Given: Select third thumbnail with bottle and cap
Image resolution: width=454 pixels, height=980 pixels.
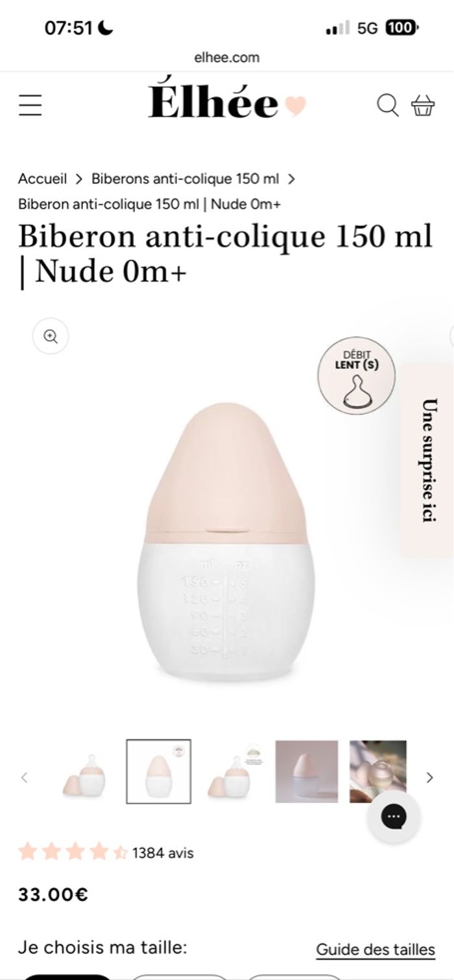Looking at the screenshot, I should point(233,772).
